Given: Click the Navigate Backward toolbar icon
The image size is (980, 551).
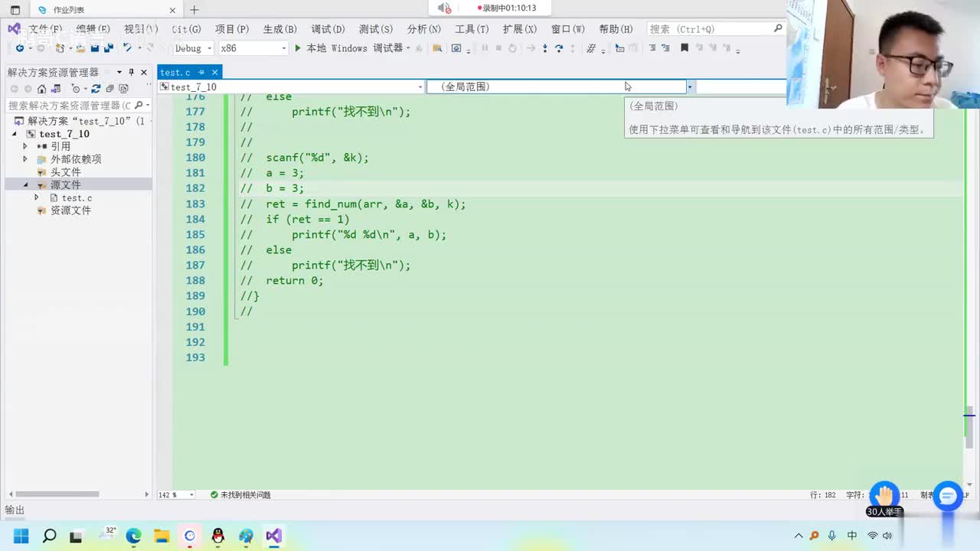Looking at the screenshot, I should 20,47.
